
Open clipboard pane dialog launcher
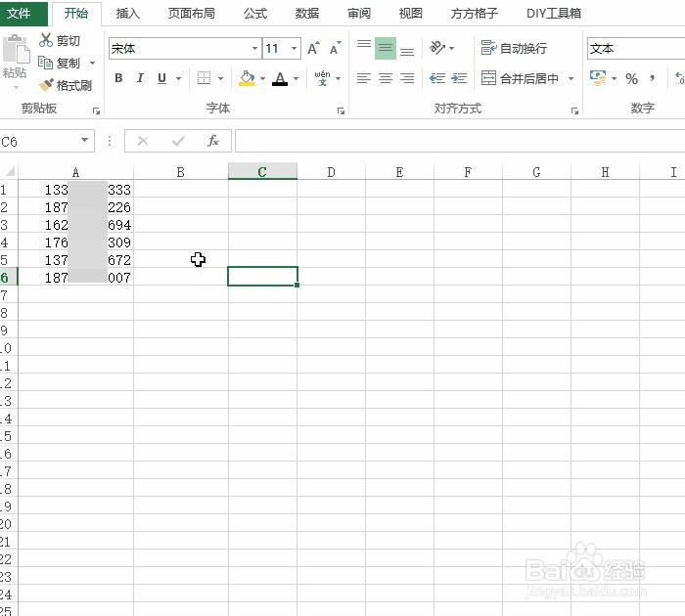pos(97,110)
